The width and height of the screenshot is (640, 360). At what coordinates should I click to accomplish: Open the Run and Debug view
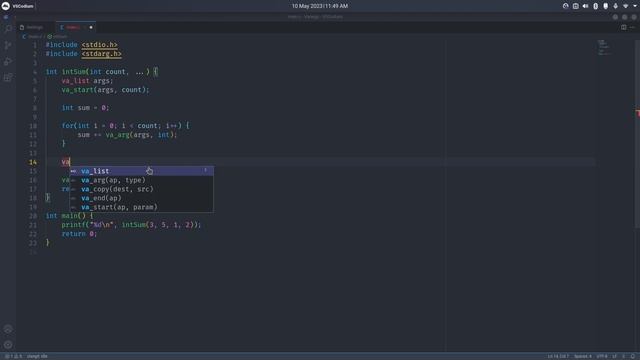click(x=8, y=61)
